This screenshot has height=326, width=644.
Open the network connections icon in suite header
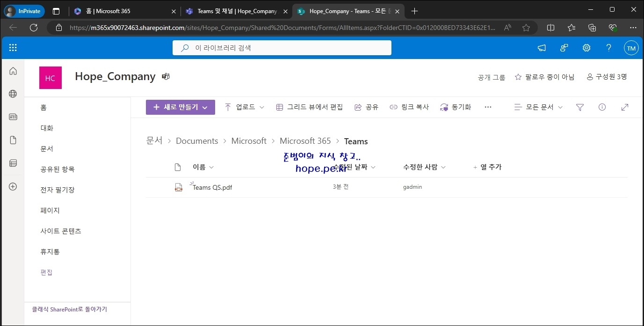pos(564,48)
